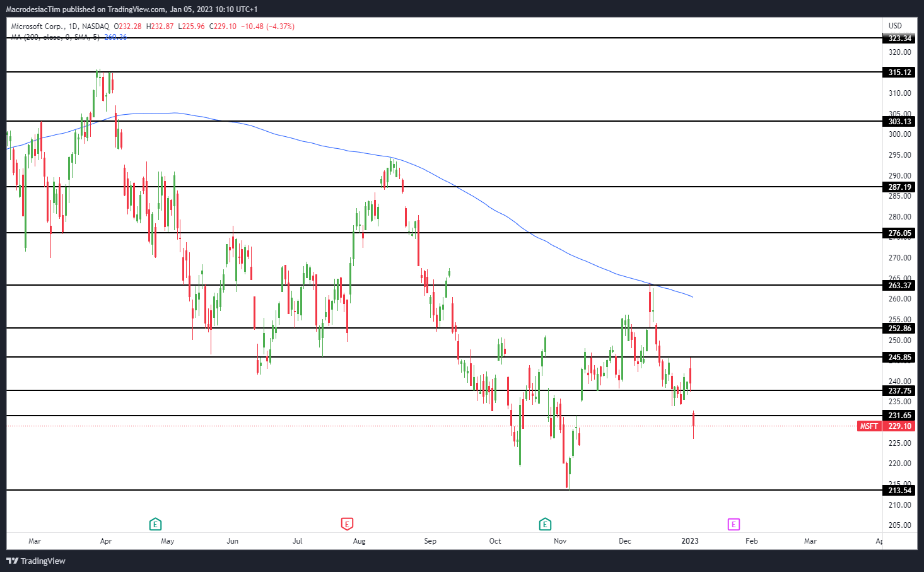Click the 2023 label on time axis
This screenshot has width=924, height=572.
tap(690, 541)
